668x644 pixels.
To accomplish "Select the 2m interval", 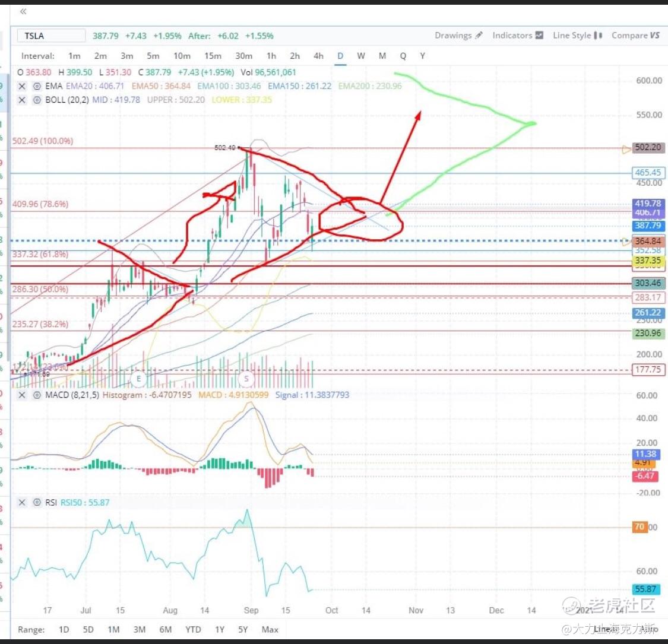I will [100, 56].
